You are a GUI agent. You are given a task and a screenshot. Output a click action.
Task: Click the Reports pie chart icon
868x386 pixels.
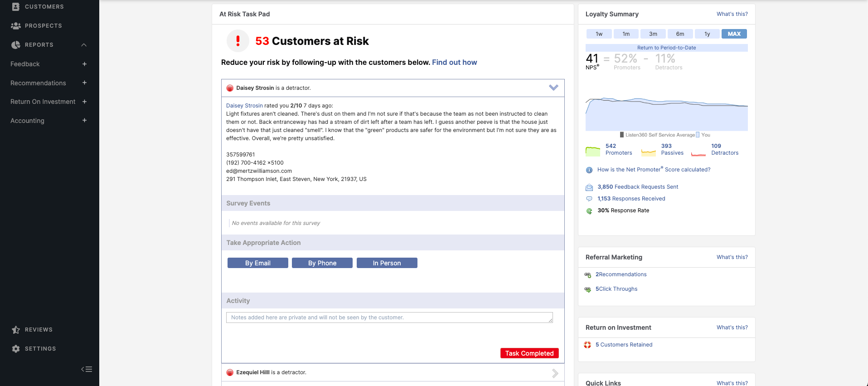(x=16, y=45)
